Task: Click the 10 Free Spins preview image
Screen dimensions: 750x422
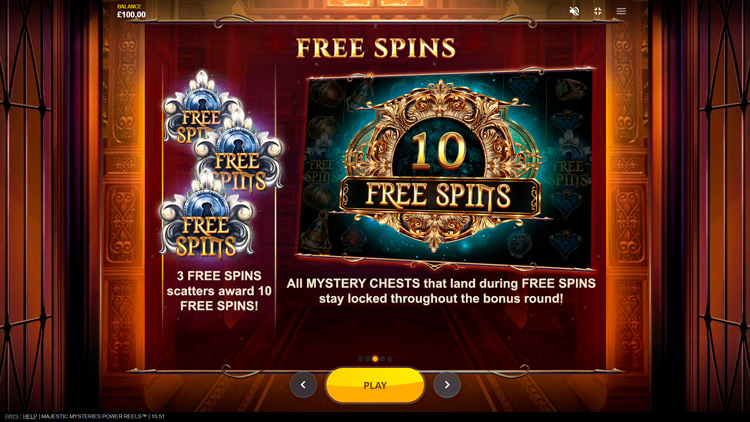Action: point(446,168)
